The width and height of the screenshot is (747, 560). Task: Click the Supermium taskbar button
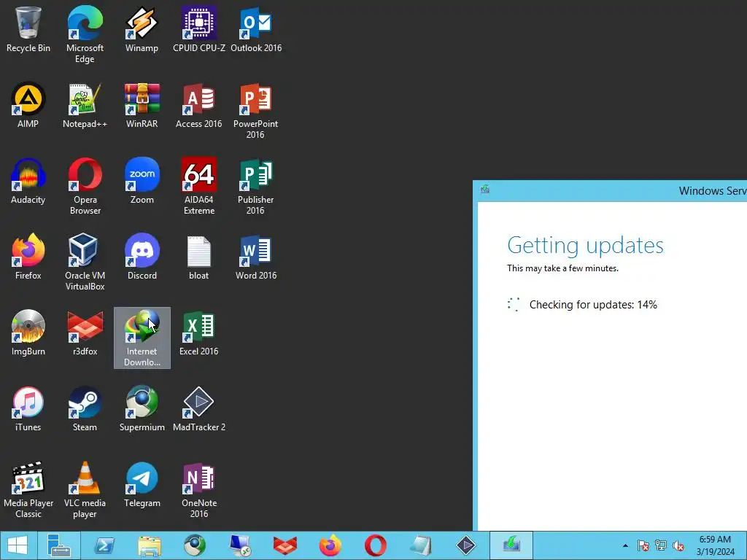coord(195,545)
